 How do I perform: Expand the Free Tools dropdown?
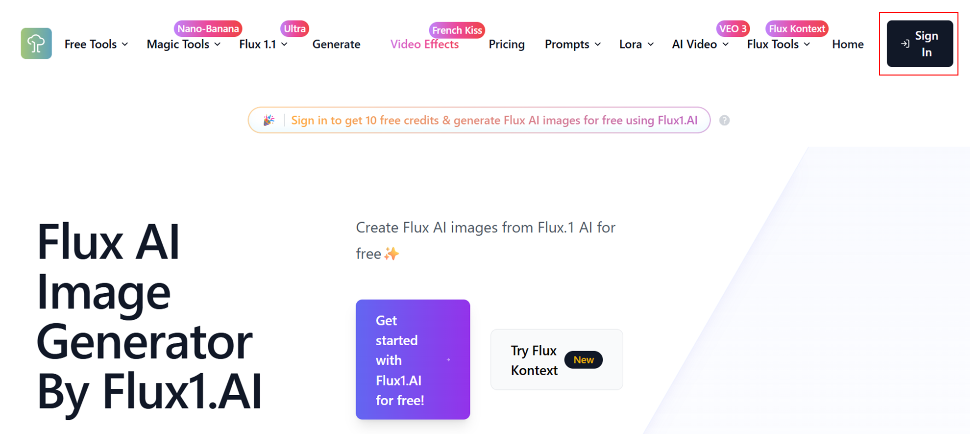point(97,44)
